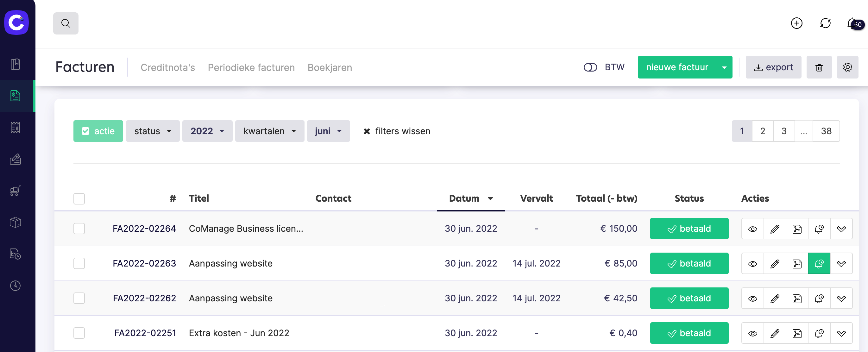Set reminder for invoice FA2022-02264
This screenshot has height=352, width=868.
pos(819,229)
